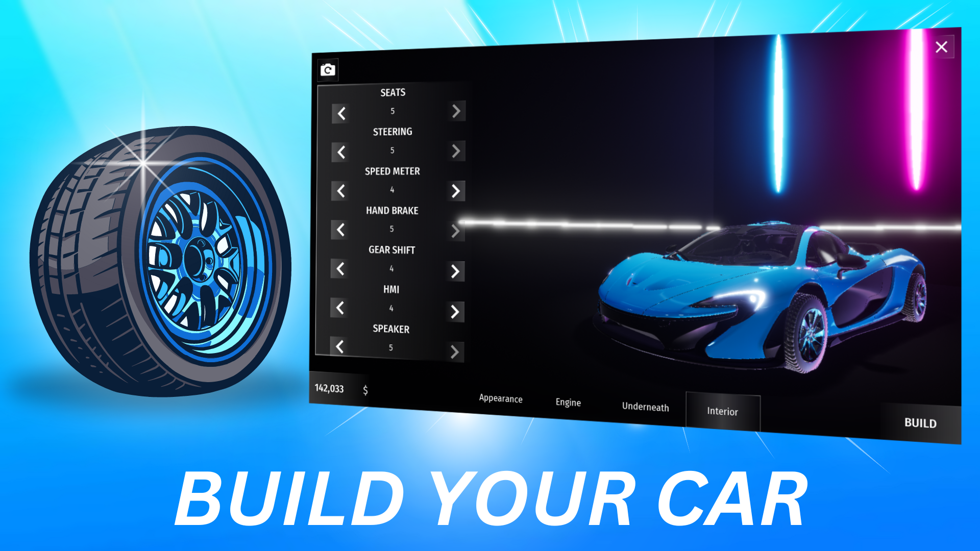Click right arrow next to STEERING

point(458,152)
